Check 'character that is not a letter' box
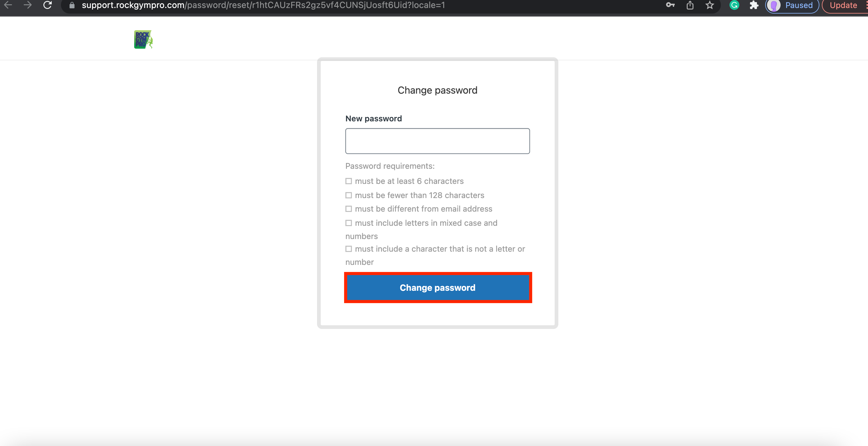The height and width of the screenshot is (446, 868). coord(348,249)
